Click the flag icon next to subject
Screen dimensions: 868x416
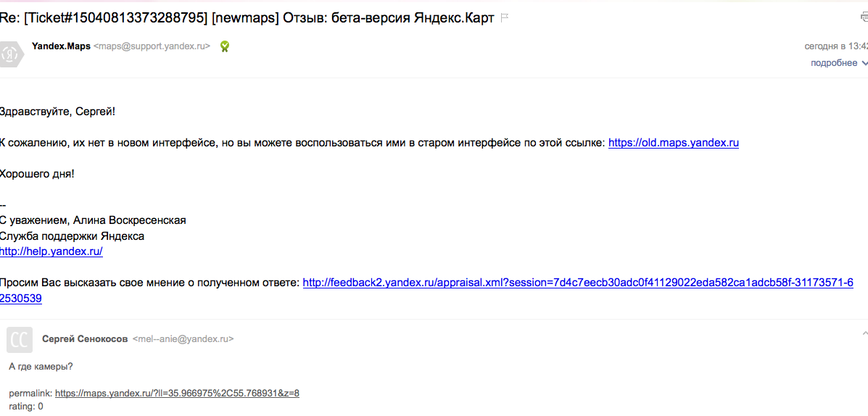tap(504, 18)
